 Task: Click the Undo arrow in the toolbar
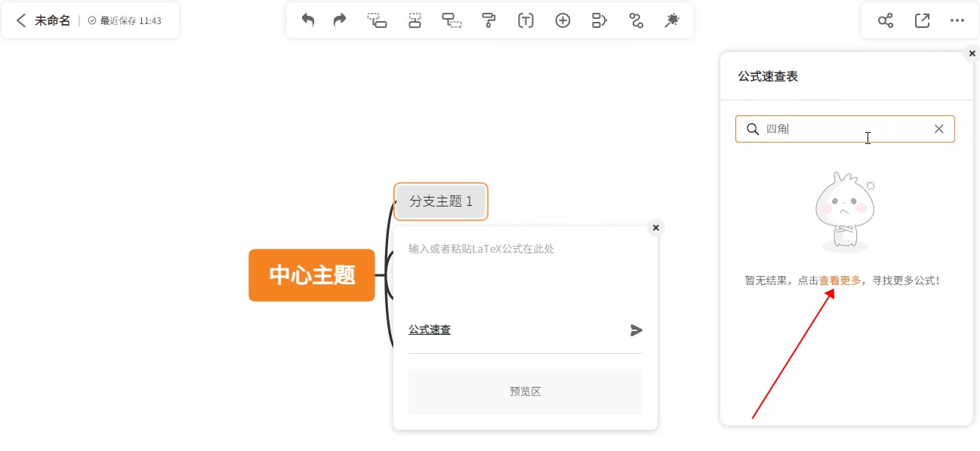click(307, 20)
